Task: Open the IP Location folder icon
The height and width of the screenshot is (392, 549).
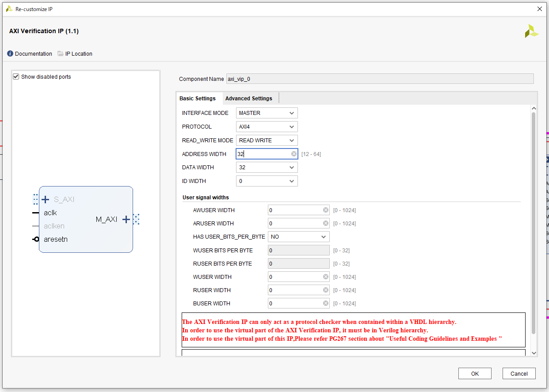Action: (60, 53)
